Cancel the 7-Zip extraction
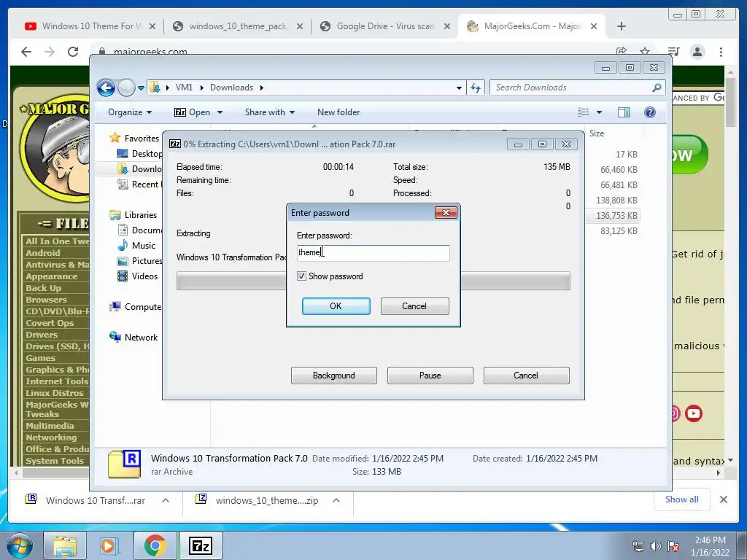This screenshot has height=560, width=747. pos(526,376)
